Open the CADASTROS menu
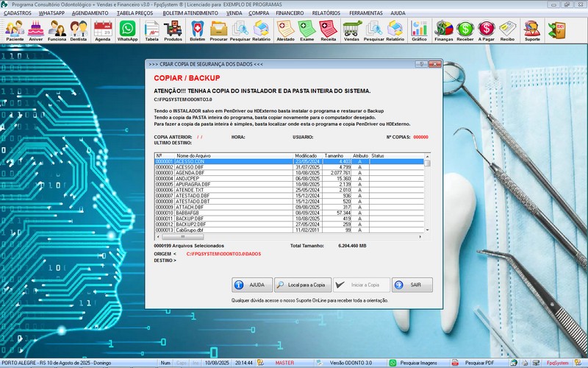The image size is (588, 368). [18, 13]
